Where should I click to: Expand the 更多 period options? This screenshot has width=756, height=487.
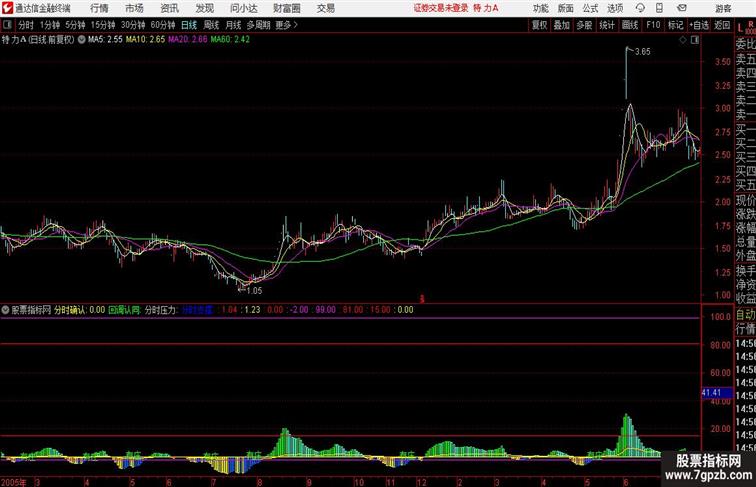[286, 25]
